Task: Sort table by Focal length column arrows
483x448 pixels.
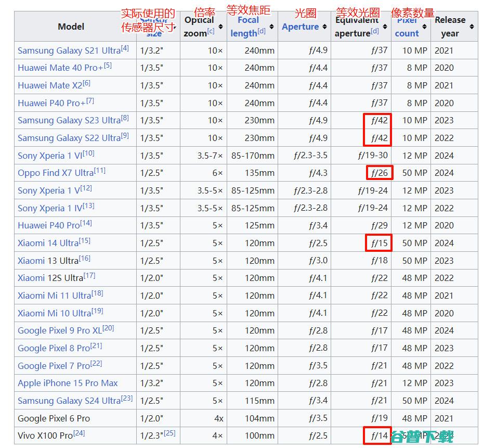Action: (272, 27)
